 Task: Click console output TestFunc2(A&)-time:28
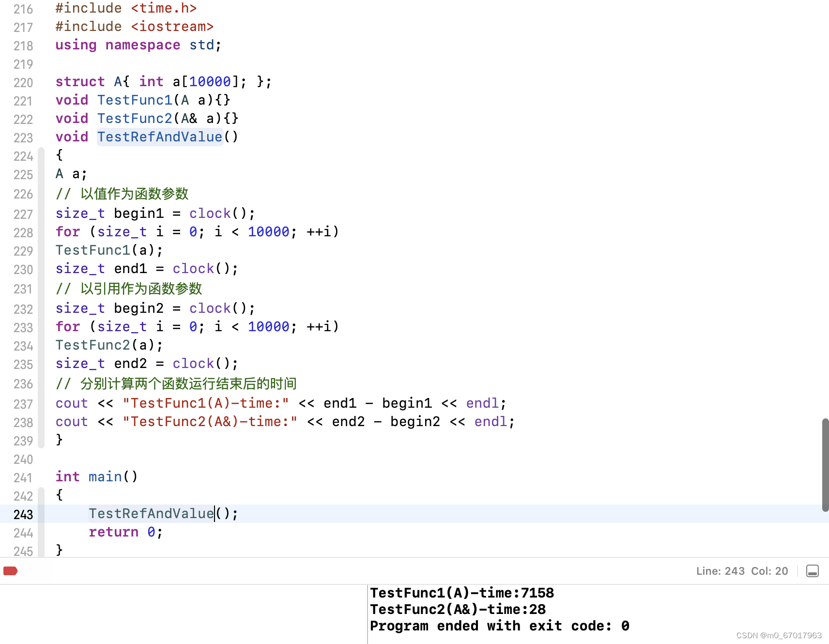click(x=458, y=610)
